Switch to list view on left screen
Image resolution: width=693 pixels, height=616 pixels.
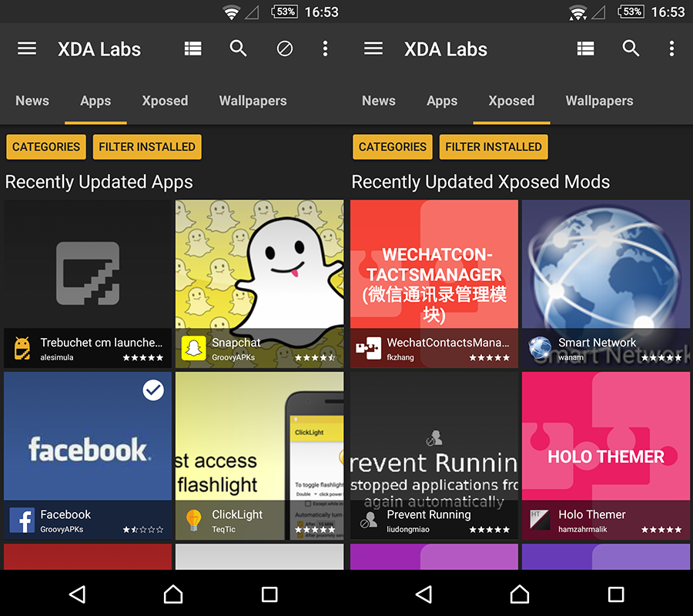point(192,49)
